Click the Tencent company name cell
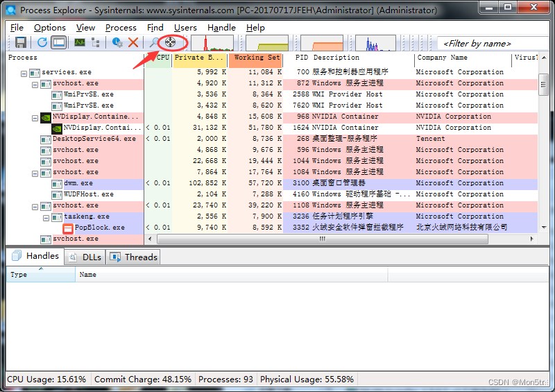 pyautogui.click(x=430, y=139)
